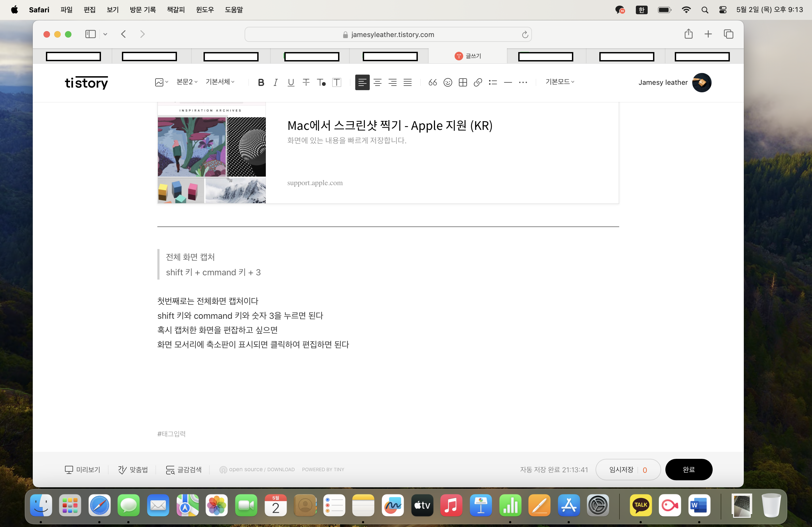Toggle bold formatting in editor toolbar
Image resolution: width=812 pixels, height=527 pixels.
click(x=261, y=82)
